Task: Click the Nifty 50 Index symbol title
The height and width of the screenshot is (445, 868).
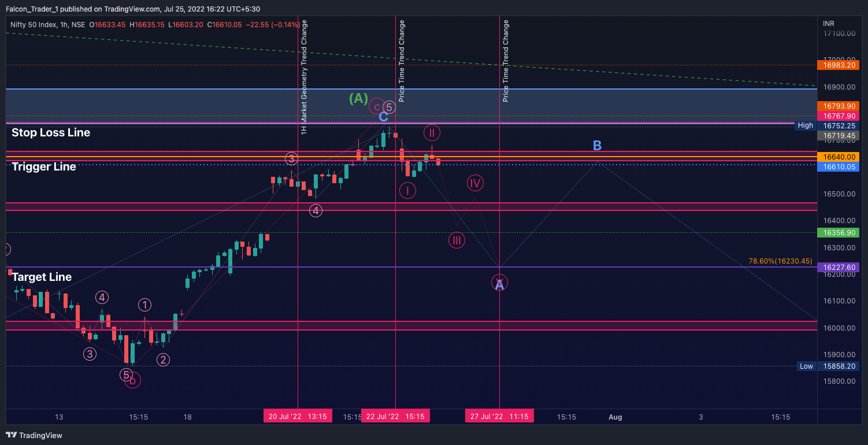Action: pos(47,25)
